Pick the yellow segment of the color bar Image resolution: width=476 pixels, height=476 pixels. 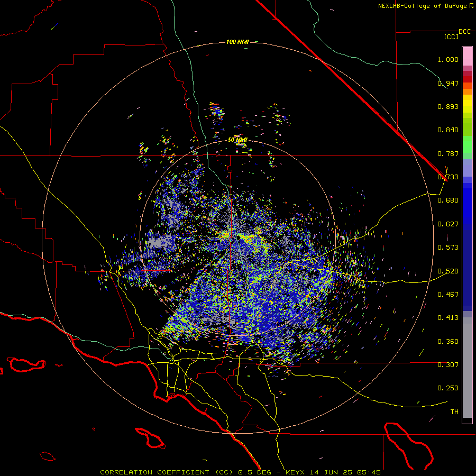point(467,104)
